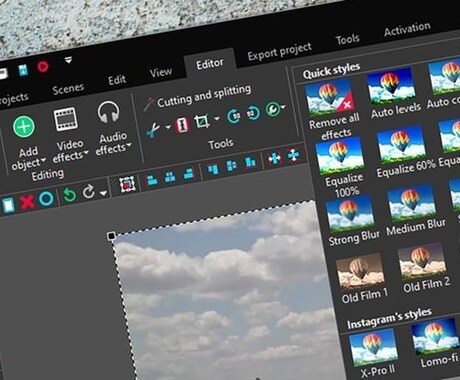This screenshot has height=380, width=460.
Task: Click the red-framed split marker icon
Action: coord(182,125)
